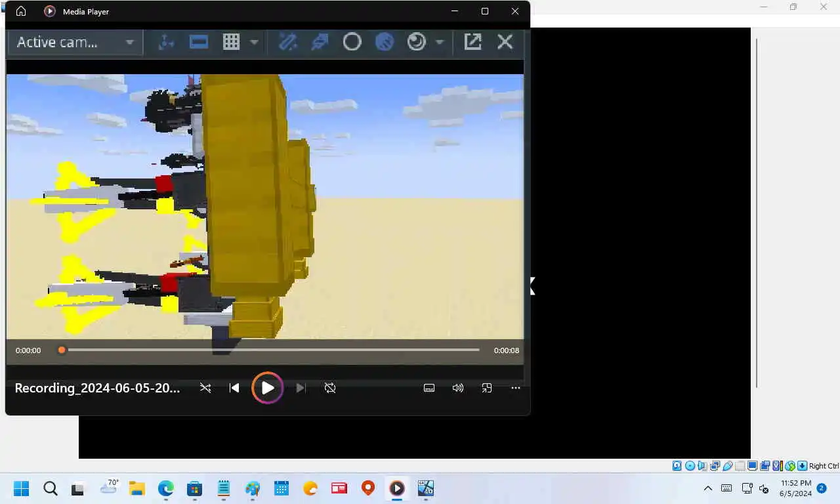Image resolution: width=840 pixels, height=504 pixels.
Task: Open Windows Search from the taskbar
Action: click(51, 488)
